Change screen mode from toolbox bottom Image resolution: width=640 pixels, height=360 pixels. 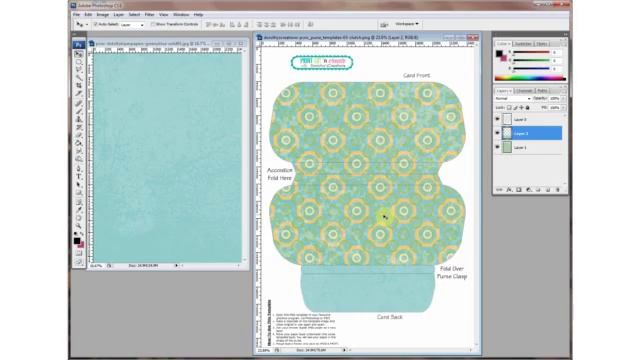click(x=79, y=262)
